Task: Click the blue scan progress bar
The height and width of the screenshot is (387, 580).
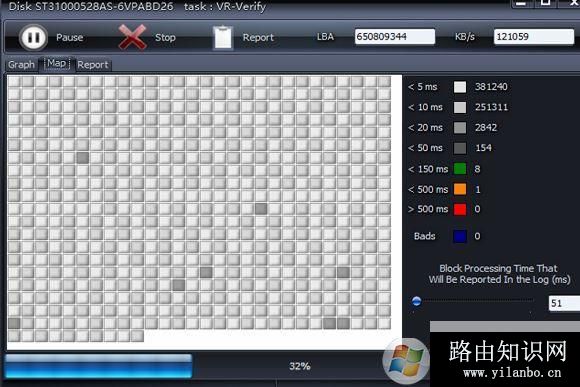Action: pos(99,366)
